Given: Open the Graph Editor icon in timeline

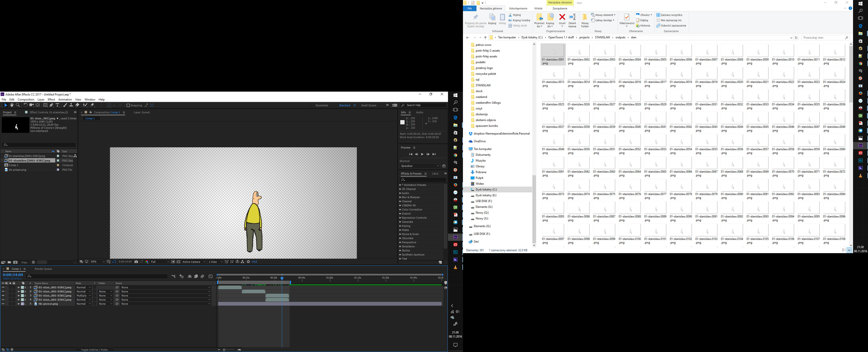Looking at the screenshot, I should [210, 276].
